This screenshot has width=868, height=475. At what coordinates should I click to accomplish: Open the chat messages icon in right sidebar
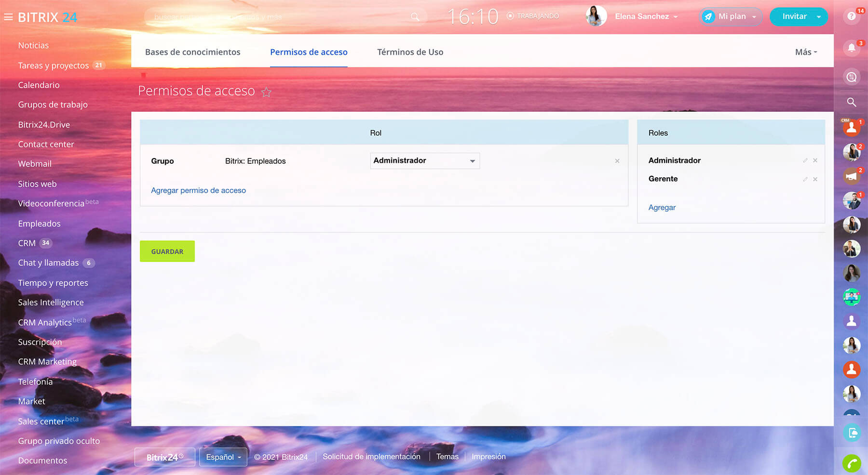point(851,77)
